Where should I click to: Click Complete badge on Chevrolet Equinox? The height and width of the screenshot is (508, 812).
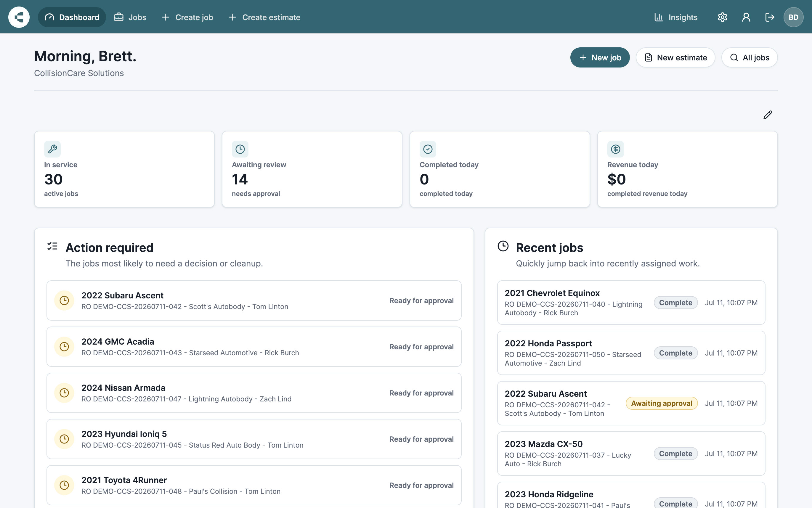click(675, 302)
